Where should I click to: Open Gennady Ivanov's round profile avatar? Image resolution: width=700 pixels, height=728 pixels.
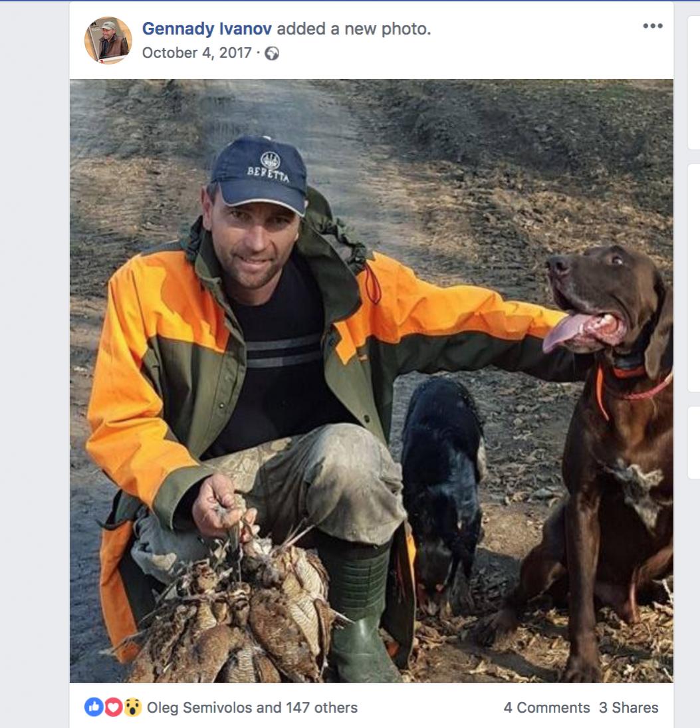tap(108, 41)
